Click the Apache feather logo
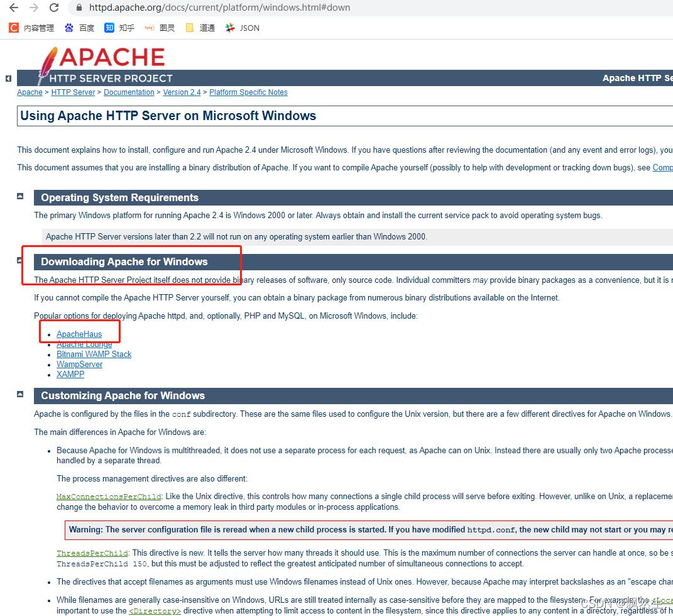 point(47,65)
